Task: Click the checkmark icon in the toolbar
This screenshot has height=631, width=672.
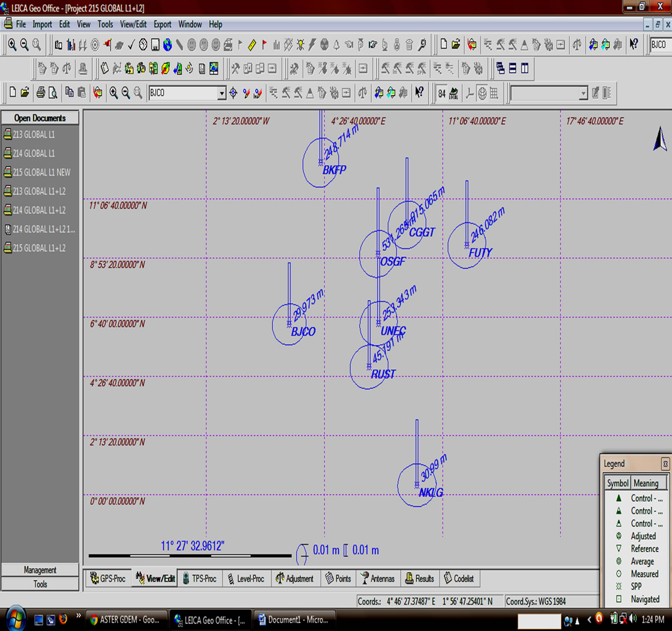Action: click(x=131, y=45)
